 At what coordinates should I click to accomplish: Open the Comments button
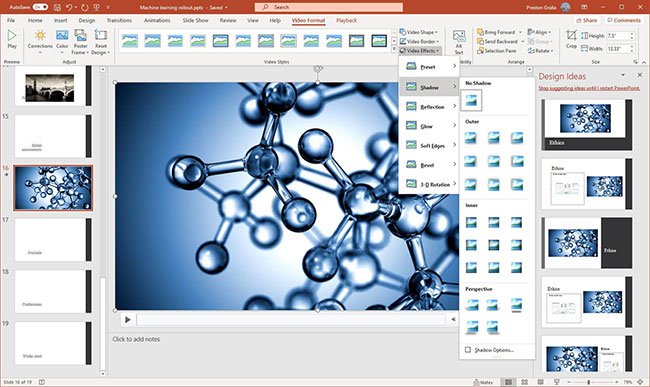(624, 20)
